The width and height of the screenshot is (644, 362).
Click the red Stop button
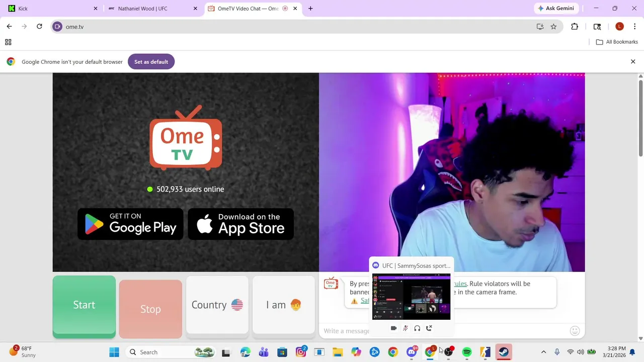(x=150, y=309)
